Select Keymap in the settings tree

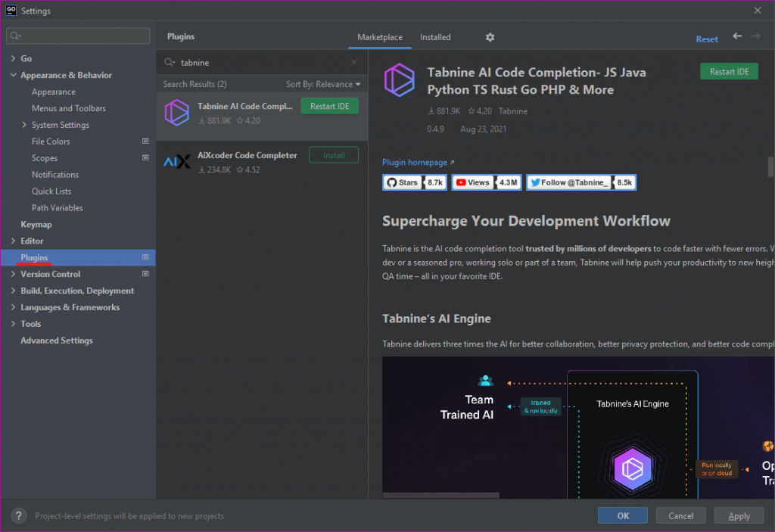point(36,224)
